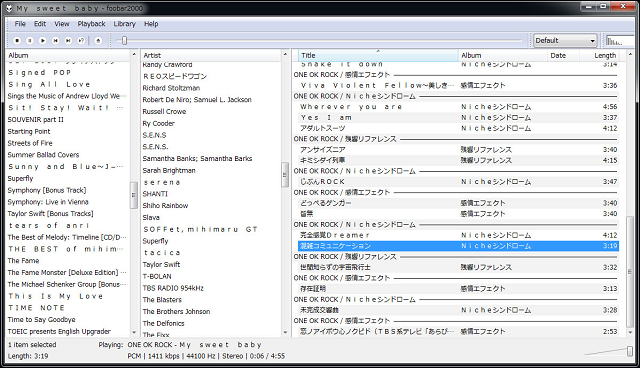Sort playlist by the playlist Album column header
Image resolution: width=640 pixels, height=368 pixels.
coord(503,55)
